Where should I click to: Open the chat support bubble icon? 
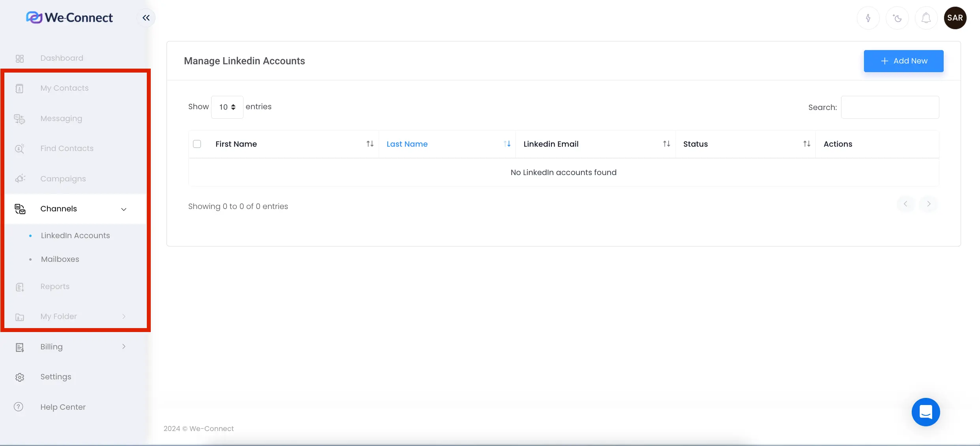(926, 412)
